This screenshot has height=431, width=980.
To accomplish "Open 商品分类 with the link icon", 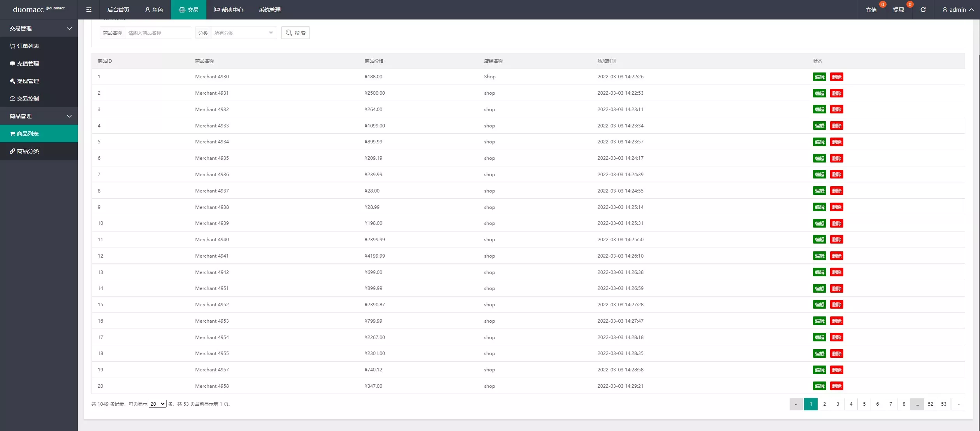I will pyautogui.click(x=25, y=151).
